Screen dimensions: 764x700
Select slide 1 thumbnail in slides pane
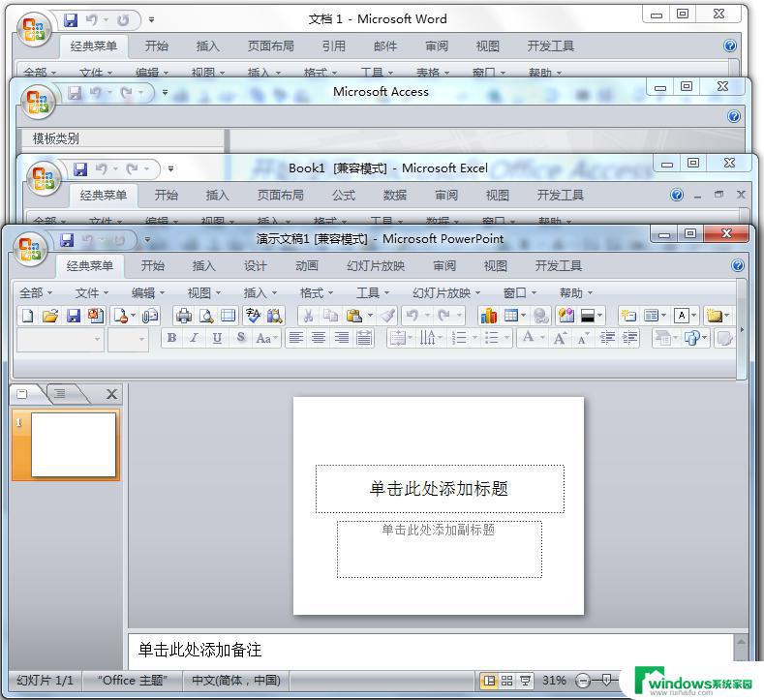click(65, 444)
